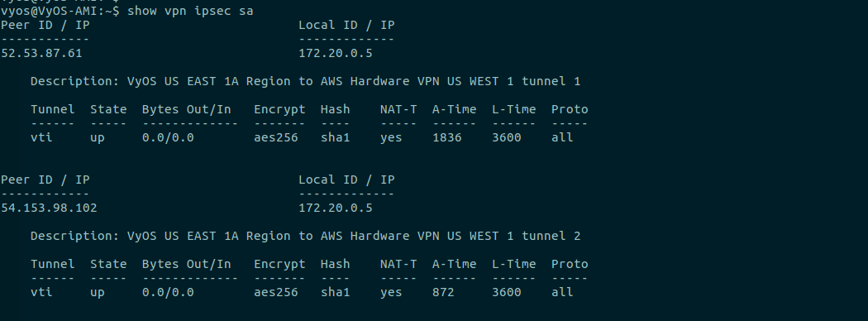Click the first aes256 encrypt value
The height and width of the screenshot is (321, 868).
[275, 137]
